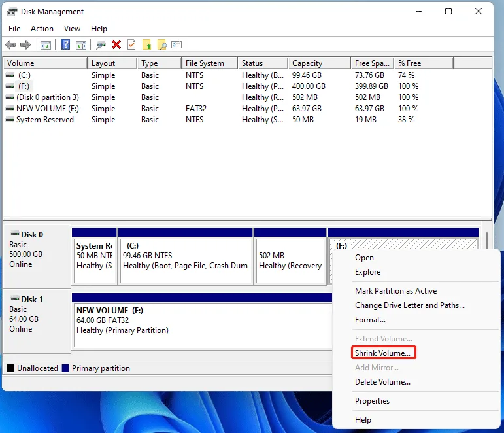Click Help at bottom of context menu

click(x=363, y=420)
